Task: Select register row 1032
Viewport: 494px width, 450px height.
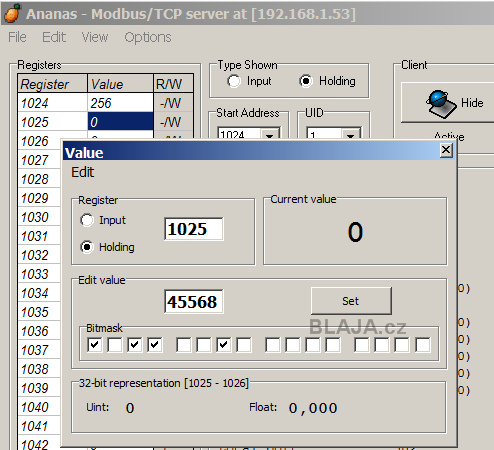Action: [40, 255]
